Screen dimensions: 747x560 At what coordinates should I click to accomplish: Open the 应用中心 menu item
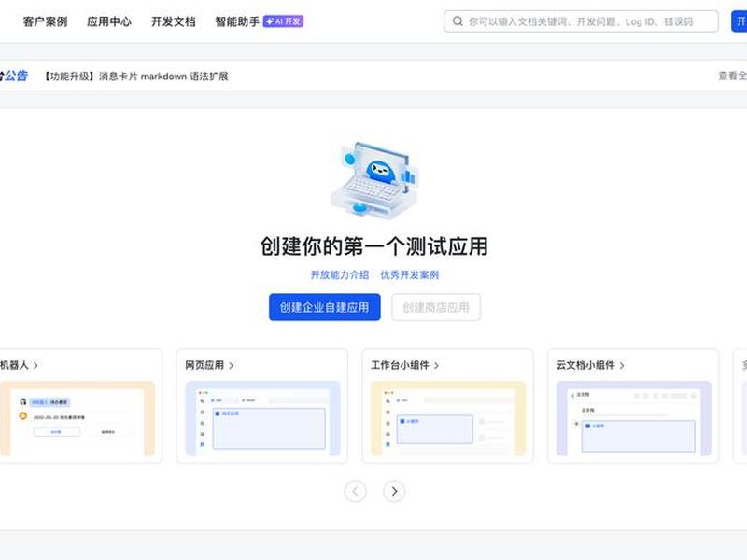point(109,21)
